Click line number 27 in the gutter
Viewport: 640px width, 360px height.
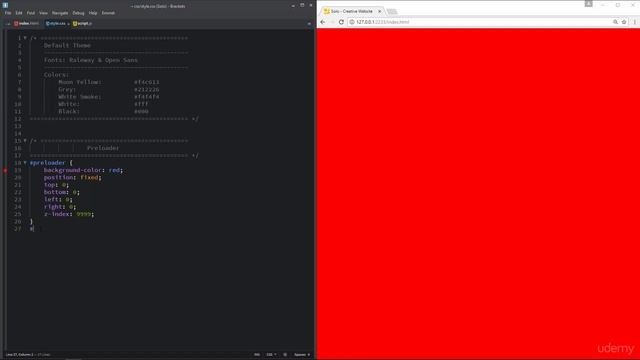[x=18, y=229]
